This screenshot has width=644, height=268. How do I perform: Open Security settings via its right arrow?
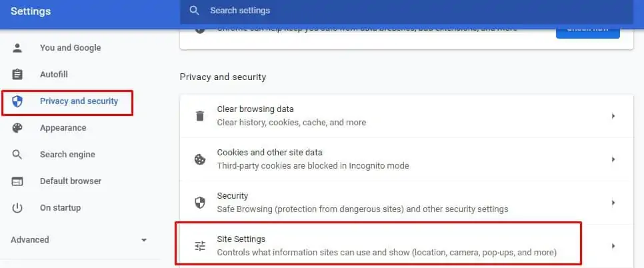click(613, 203)
